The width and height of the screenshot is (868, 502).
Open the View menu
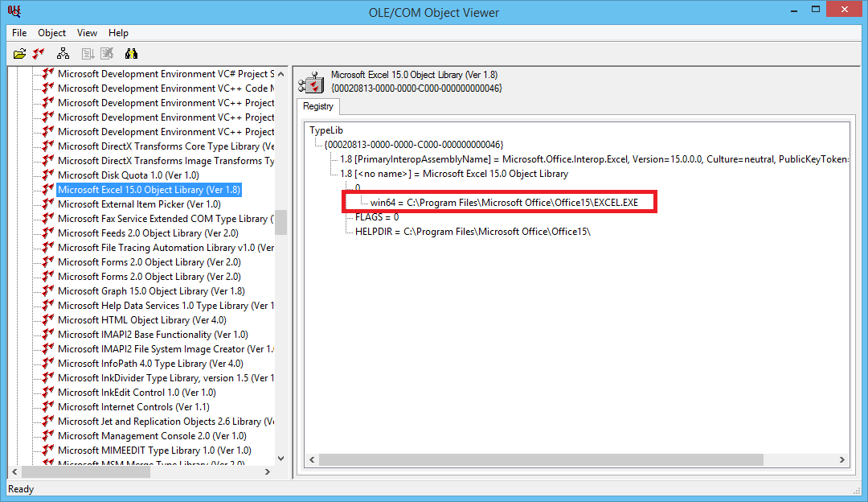87,33
